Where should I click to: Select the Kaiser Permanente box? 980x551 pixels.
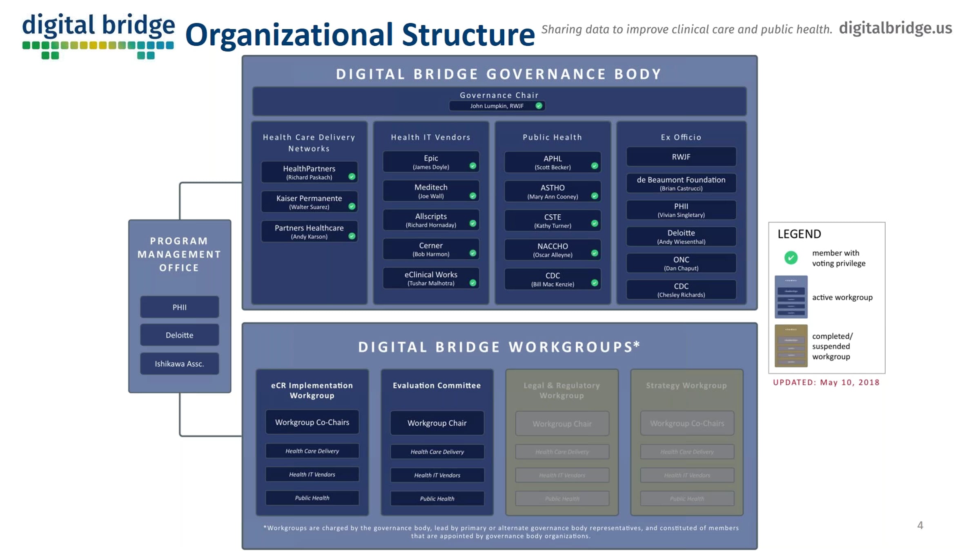point(309,202)
